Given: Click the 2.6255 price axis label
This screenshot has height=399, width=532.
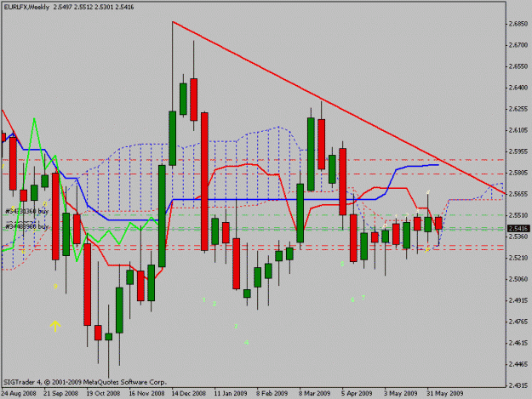Looking at the screenshot, I should coord(518,109).
